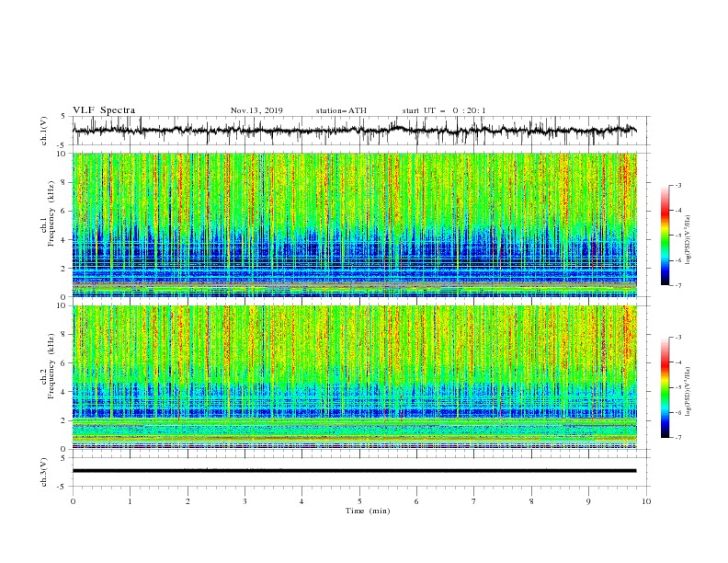Click the time axis tick label '10'
Viewport: 728px width, 563px height.
(646, 501)
